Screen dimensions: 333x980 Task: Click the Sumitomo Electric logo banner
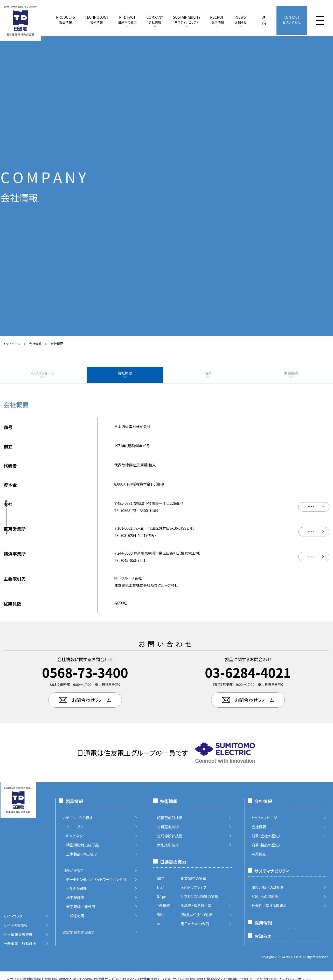(x=225, y=753)
